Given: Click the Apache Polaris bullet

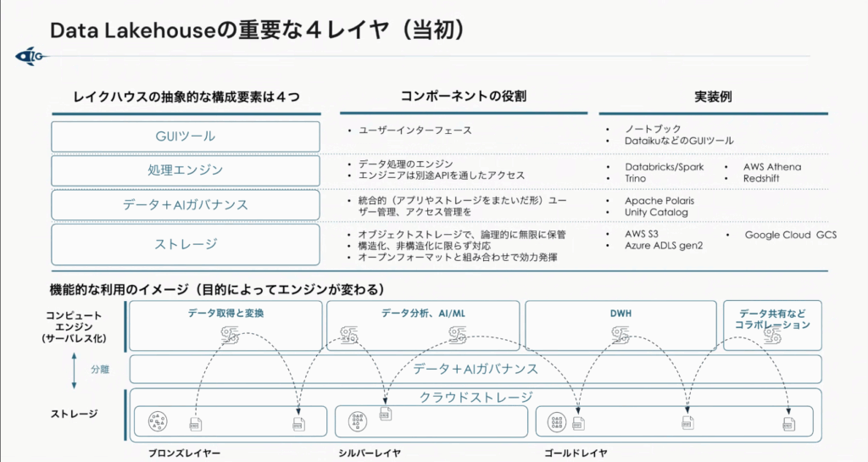Looking at the screenshot, I should [659, 201].
